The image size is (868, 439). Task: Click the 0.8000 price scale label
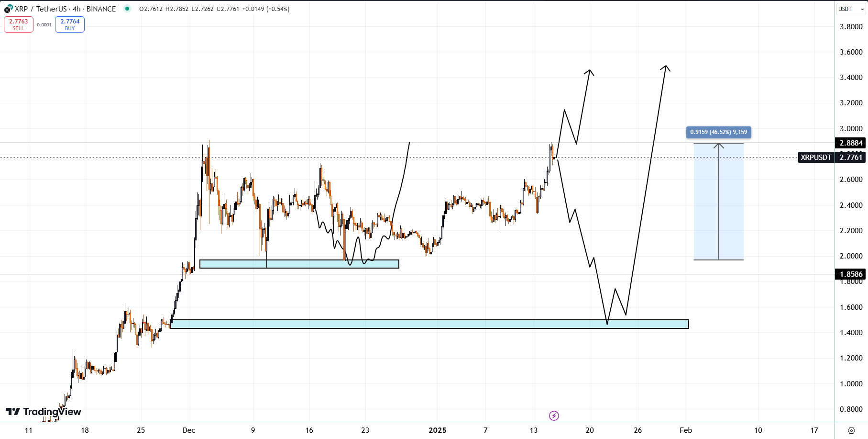[851, 409]
